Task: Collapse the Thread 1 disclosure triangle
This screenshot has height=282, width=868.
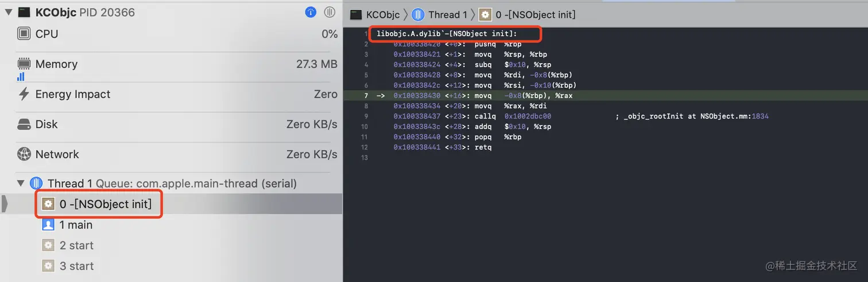Action: 21,183
